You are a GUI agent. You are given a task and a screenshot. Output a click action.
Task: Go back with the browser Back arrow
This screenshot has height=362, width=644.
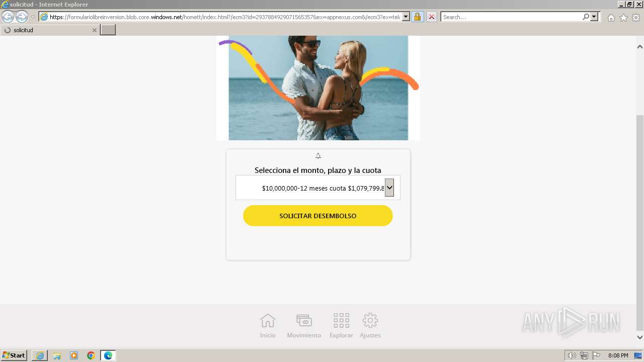click(x=8, y=17)
